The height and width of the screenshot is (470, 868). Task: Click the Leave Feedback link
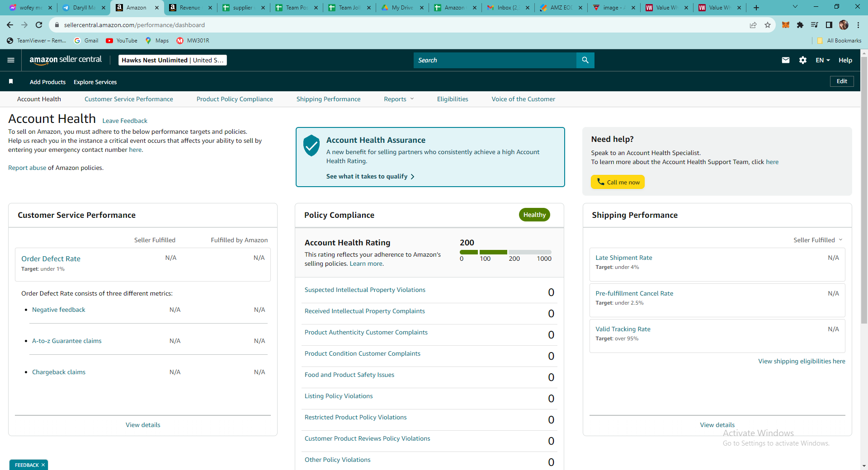125,121
